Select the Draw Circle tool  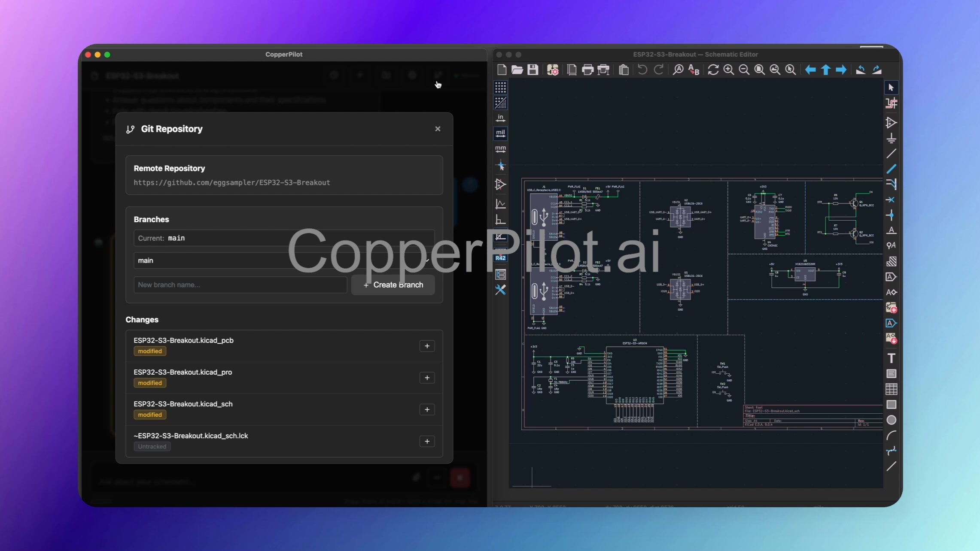(x=891, y=420)
